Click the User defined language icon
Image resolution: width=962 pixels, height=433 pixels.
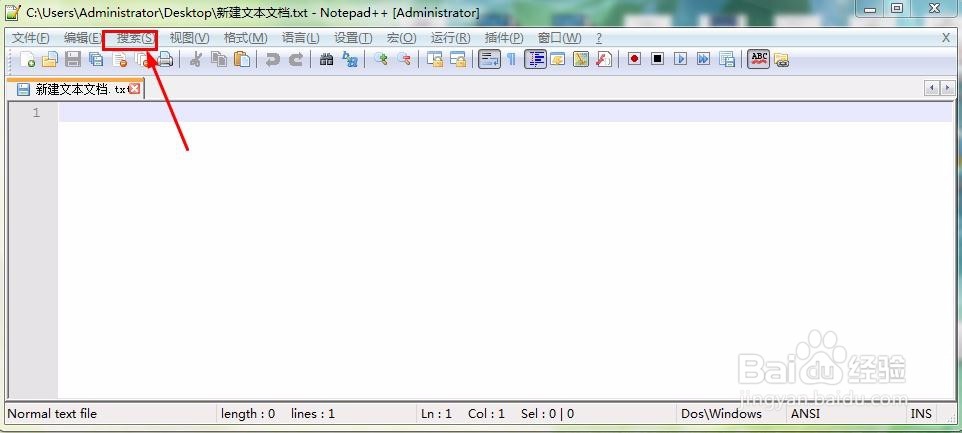558,59
